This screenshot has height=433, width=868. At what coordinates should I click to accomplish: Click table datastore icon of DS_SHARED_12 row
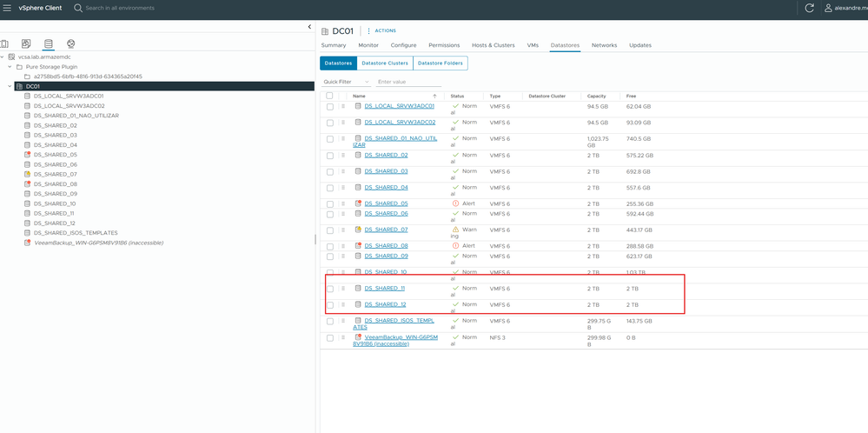click(x=358, y=304)
